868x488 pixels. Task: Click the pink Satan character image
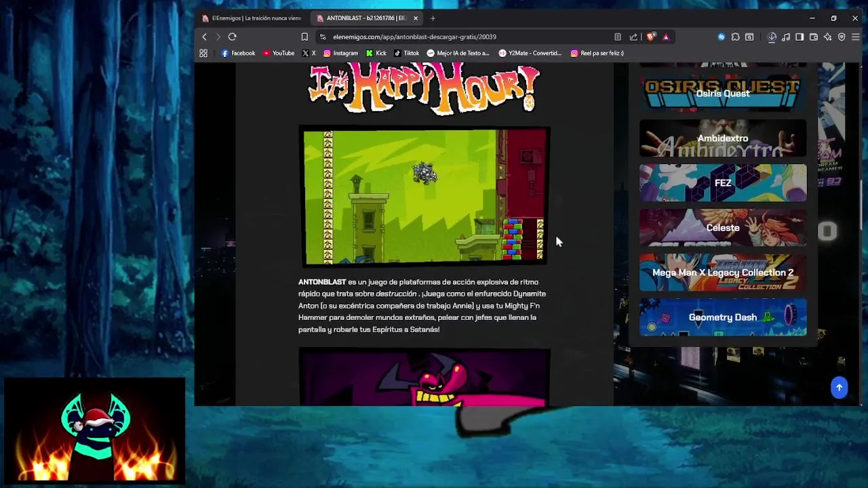(425, 378)
